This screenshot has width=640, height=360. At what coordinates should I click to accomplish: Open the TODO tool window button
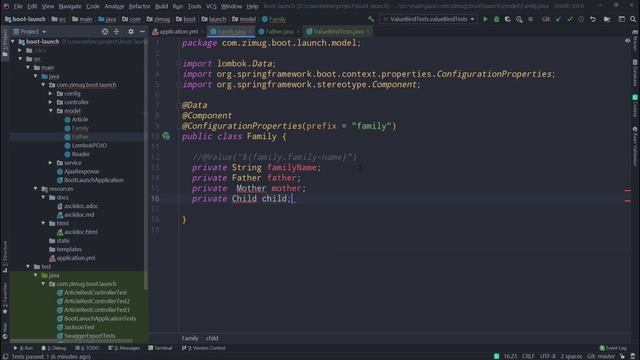[87, 348]
